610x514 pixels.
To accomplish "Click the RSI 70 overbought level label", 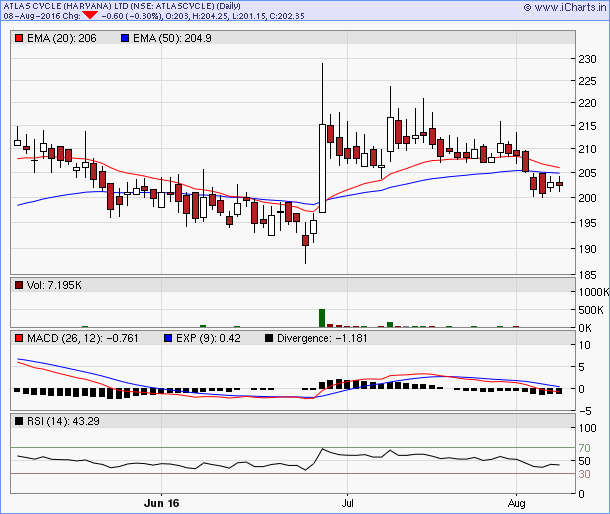I will 584,448.
